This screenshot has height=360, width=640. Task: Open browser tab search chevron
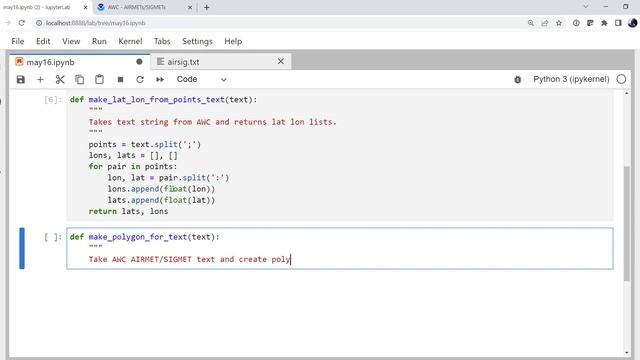click(586, 7)
